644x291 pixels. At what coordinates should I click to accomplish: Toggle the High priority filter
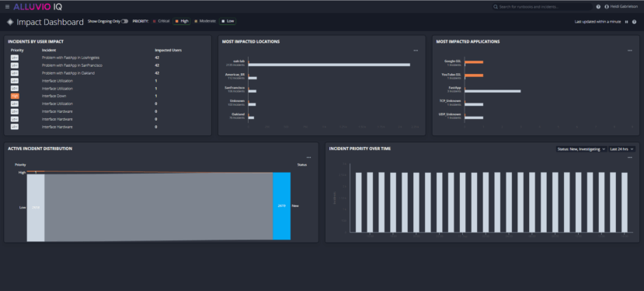point(182,21)
